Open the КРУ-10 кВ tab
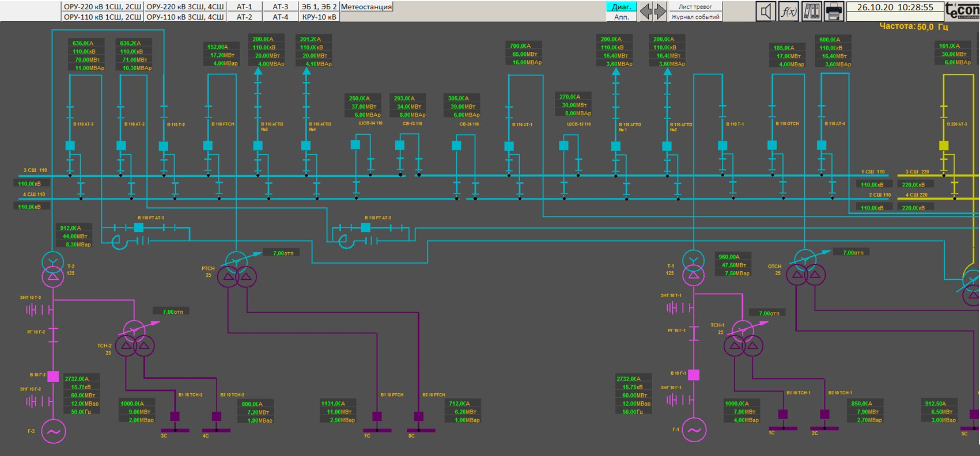980x456 pixels. (319, 17)
